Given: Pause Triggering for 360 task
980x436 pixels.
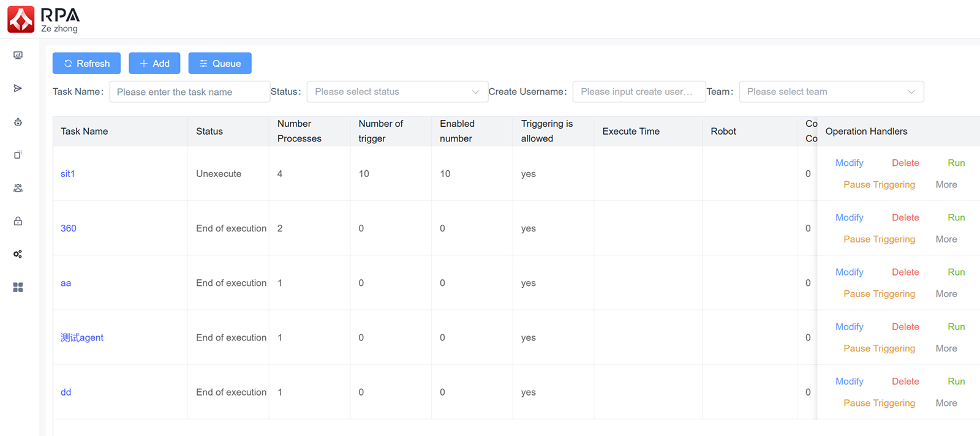Looking at the screenshot, I should [879, 239].
